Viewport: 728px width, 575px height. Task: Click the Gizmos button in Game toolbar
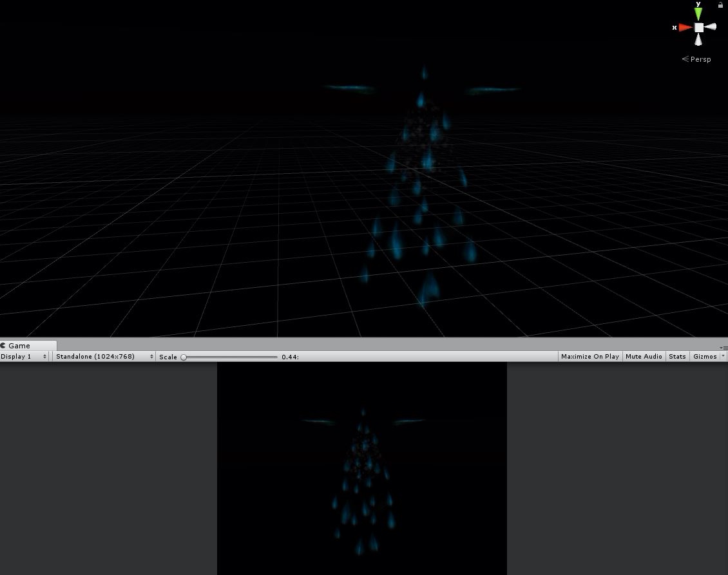tap(704, 357)
